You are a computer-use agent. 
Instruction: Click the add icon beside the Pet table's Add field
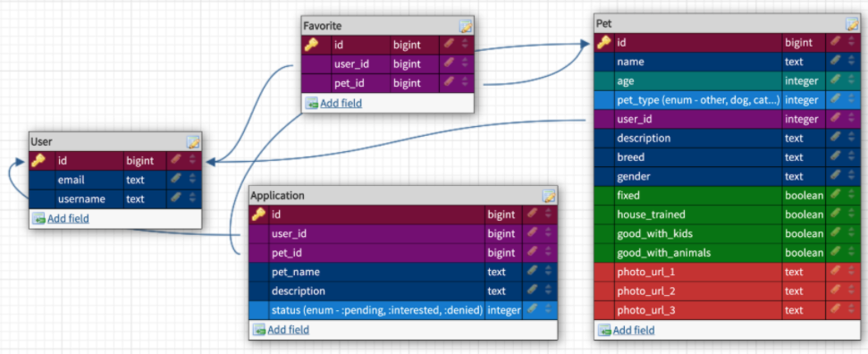click(x=605, y=331)
